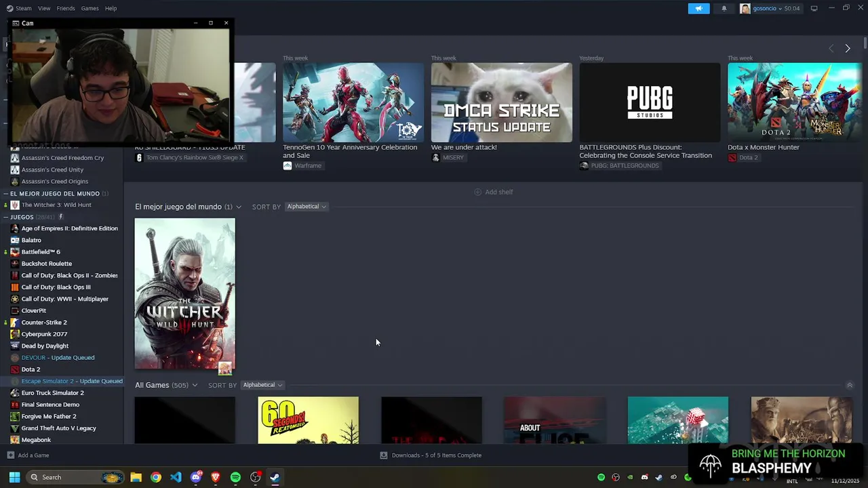Image resolution: width=868 pixels, height=488 pixels.
Task: Open the Dota x Monster Hunter news title
Action: tap(764, 147)
